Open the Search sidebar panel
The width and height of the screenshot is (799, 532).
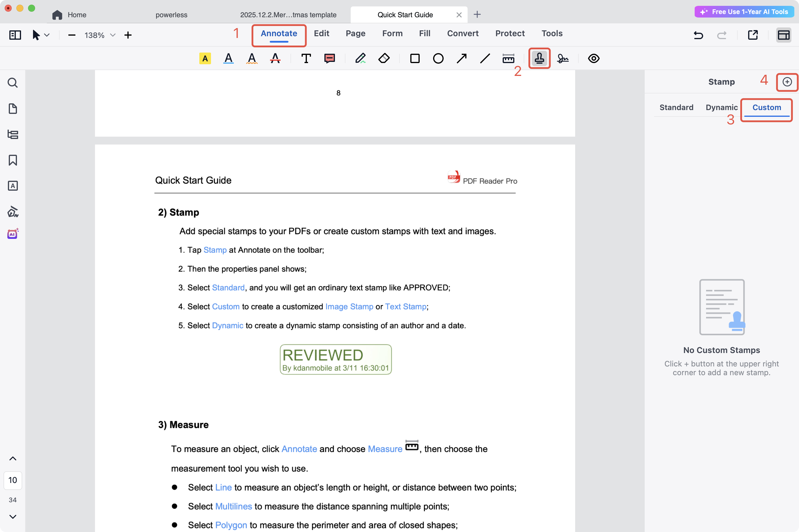[13, 83]
